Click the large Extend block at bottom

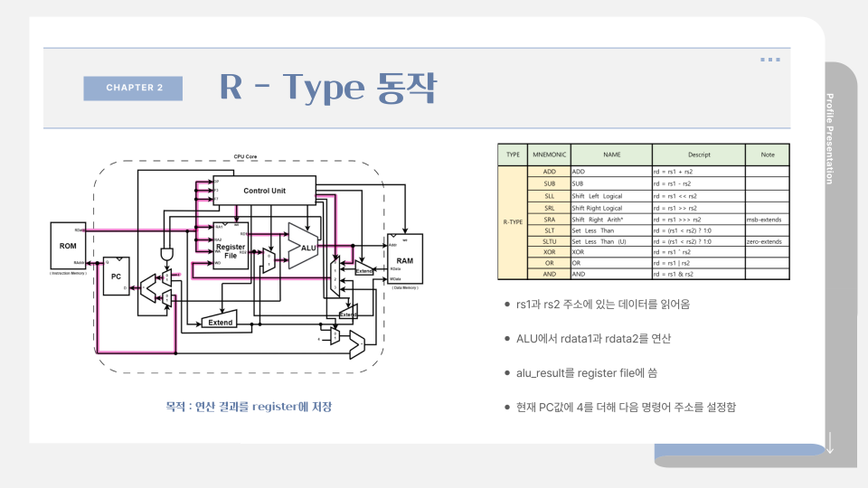click(x=220, y=321)
